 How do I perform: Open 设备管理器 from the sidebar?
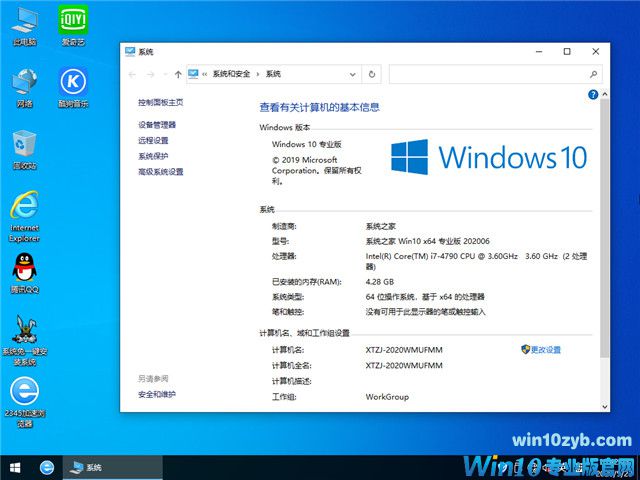157,125
